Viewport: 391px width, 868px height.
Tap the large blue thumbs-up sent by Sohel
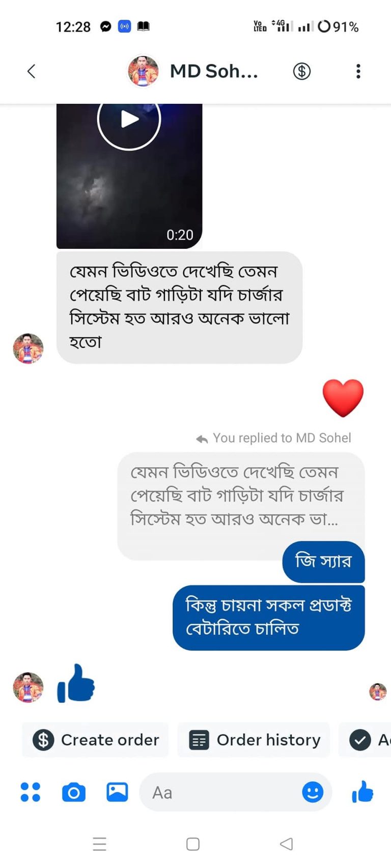point(76,684)
